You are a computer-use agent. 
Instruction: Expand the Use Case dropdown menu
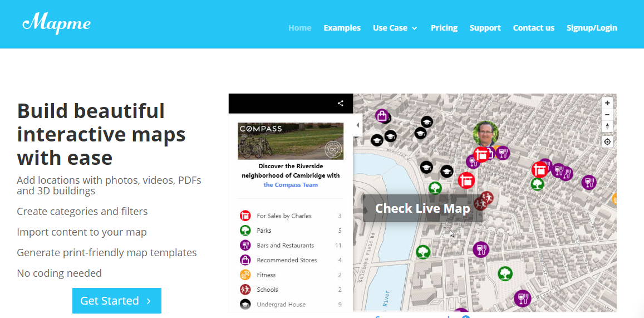(x=395, y=28)
